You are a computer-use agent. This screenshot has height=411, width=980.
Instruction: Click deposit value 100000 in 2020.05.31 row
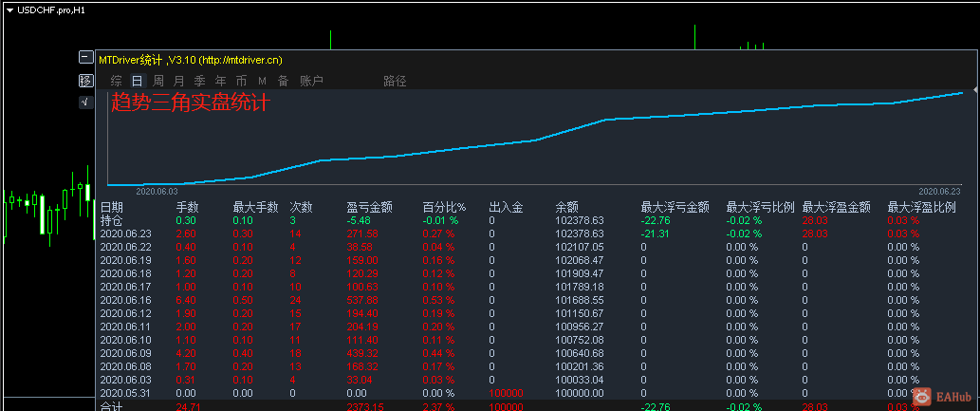point(507,393)
